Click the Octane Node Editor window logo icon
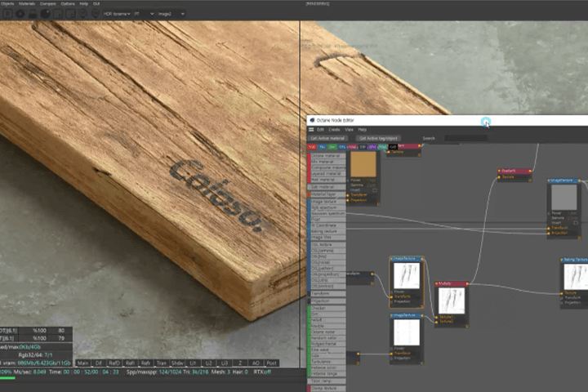Viewport: 588px width, 392px height. (x=312, y=120)
